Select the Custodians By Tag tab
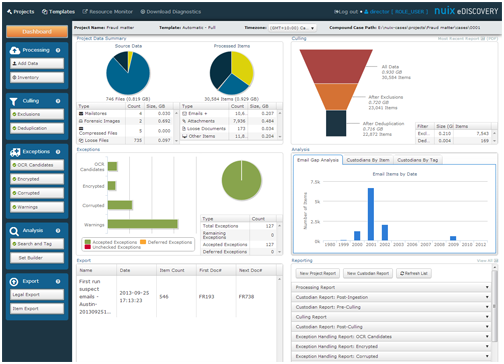Image resolution: width=504 pixels, height=364 pixels. coord(418,160)
